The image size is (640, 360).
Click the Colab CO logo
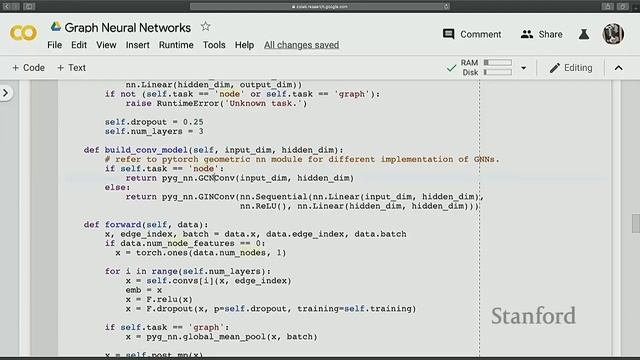click(x=23, y=33)
